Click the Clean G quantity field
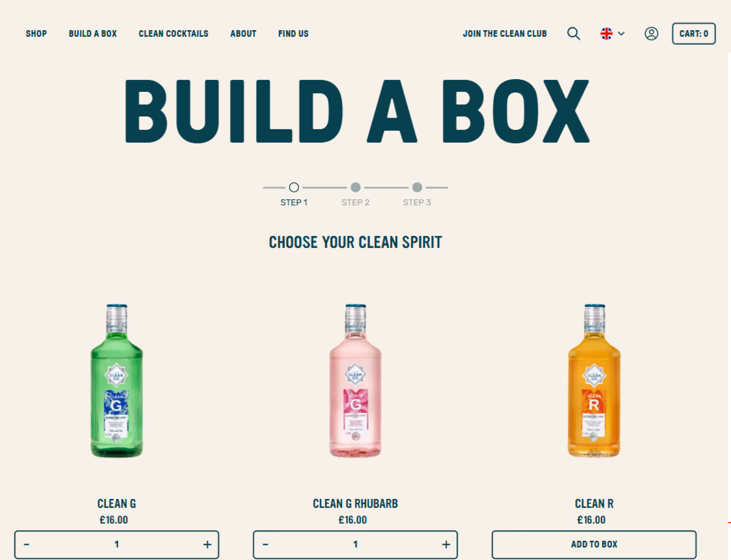 click(117, 544)
